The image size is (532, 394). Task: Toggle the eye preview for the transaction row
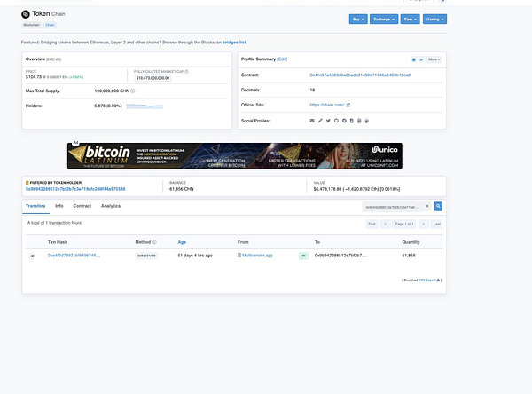[32, 256]
